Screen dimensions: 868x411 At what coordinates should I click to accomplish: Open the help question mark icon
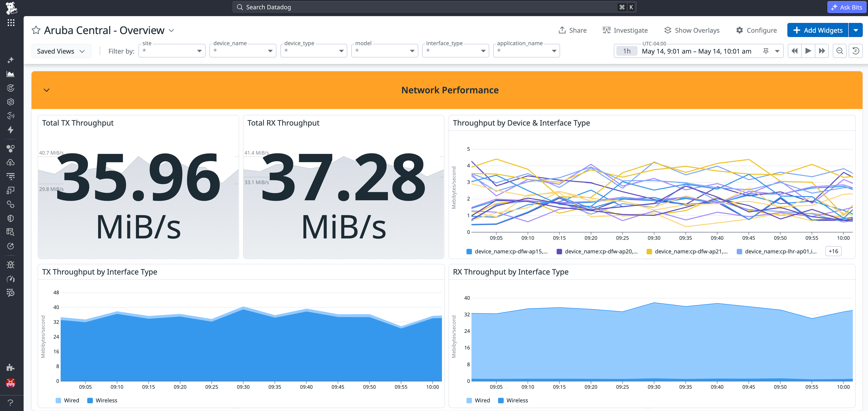[11, 403]
